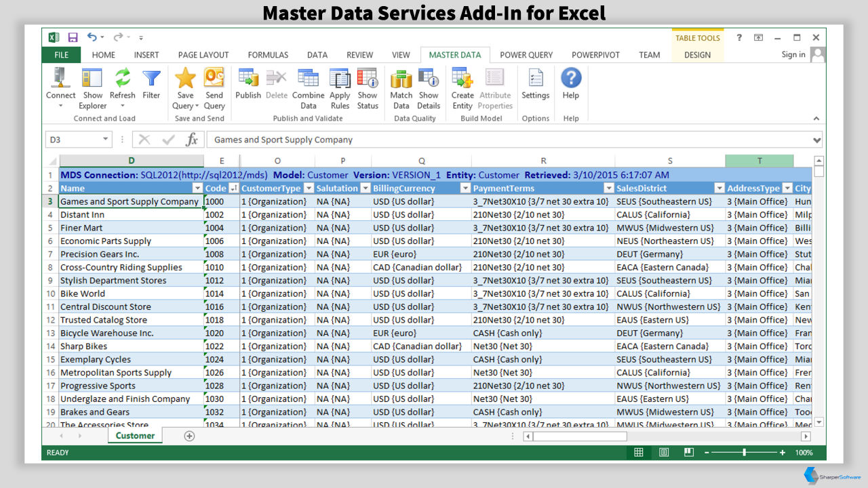
Task: Click the zoom slider handle
Action: pyautogui.click(x=745, y=452)
